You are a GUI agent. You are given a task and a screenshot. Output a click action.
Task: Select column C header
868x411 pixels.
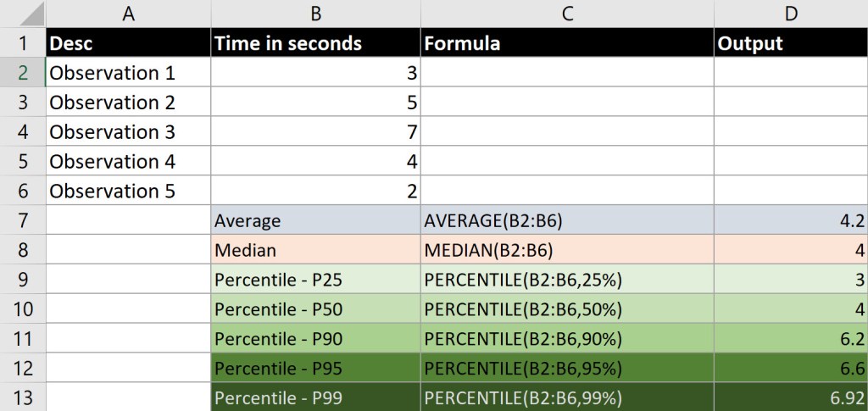pos(567,13)
